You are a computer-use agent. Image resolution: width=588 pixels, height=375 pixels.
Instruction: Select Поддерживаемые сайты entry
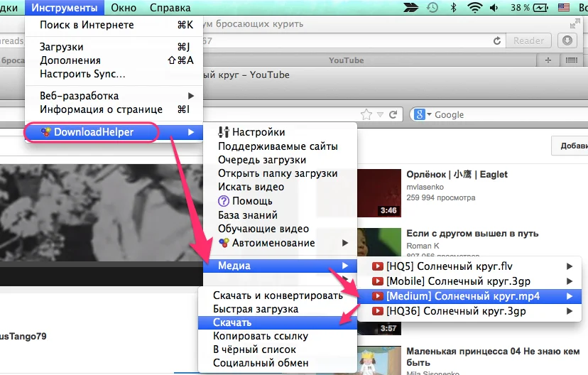pos(280,146)
